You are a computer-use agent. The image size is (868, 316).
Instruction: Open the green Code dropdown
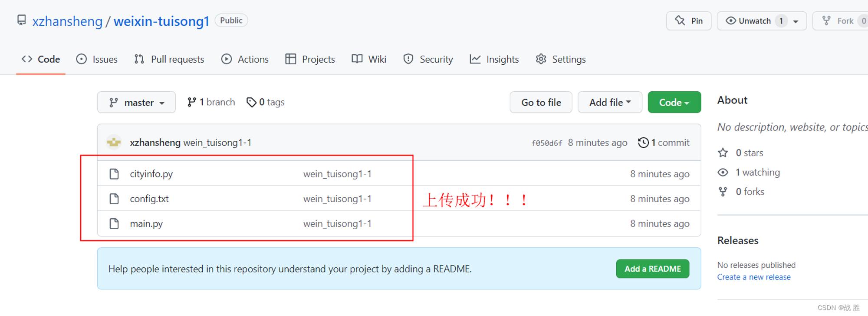[674, 102]
